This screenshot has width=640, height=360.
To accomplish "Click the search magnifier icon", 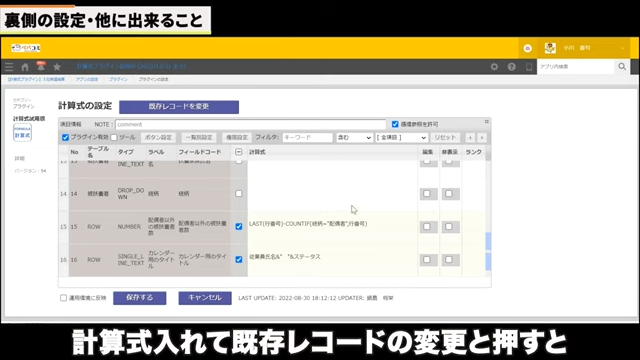I will (622, 67).
